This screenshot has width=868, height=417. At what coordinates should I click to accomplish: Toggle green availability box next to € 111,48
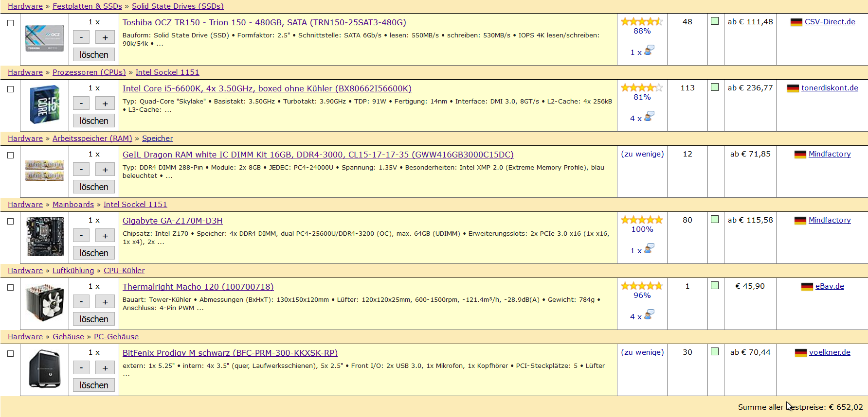click(x=715, y=21)
